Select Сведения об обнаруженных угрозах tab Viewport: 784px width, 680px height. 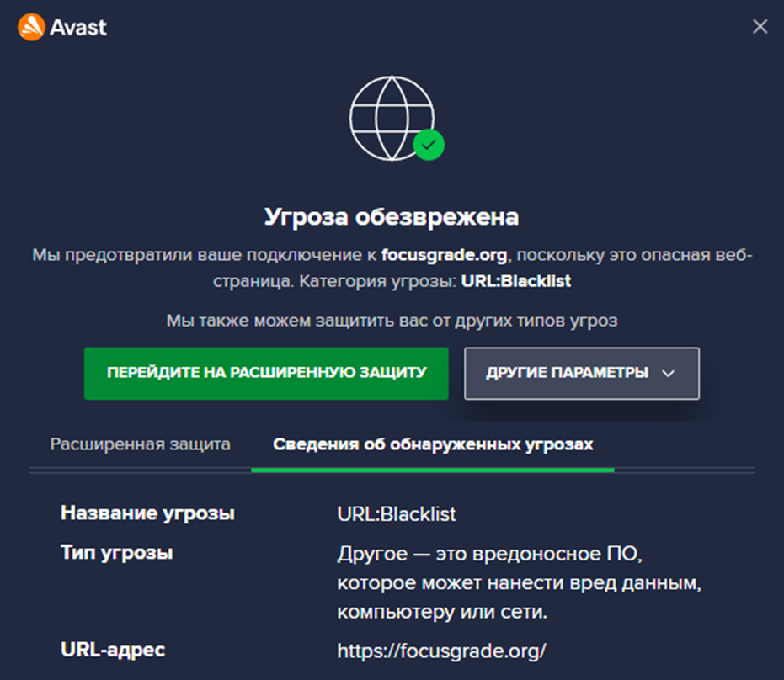click(433, 444)
